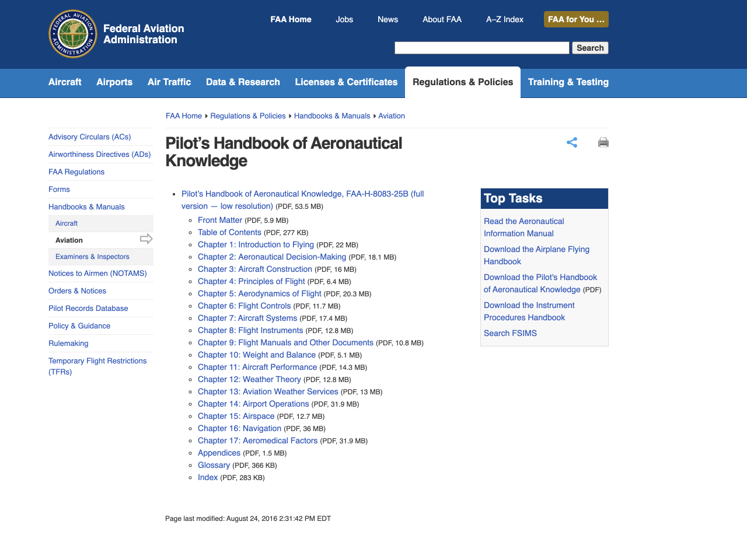Open Advisory Circulars (ACs) sidebar link
747x560 pixels.
tap(89, 137)
